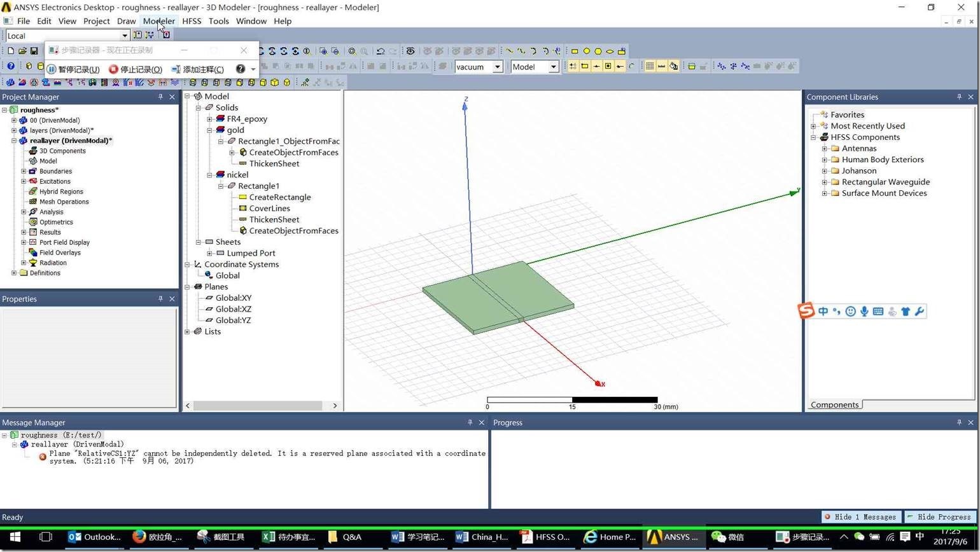Click the measure ruler snap icon

tap(662, 66)
